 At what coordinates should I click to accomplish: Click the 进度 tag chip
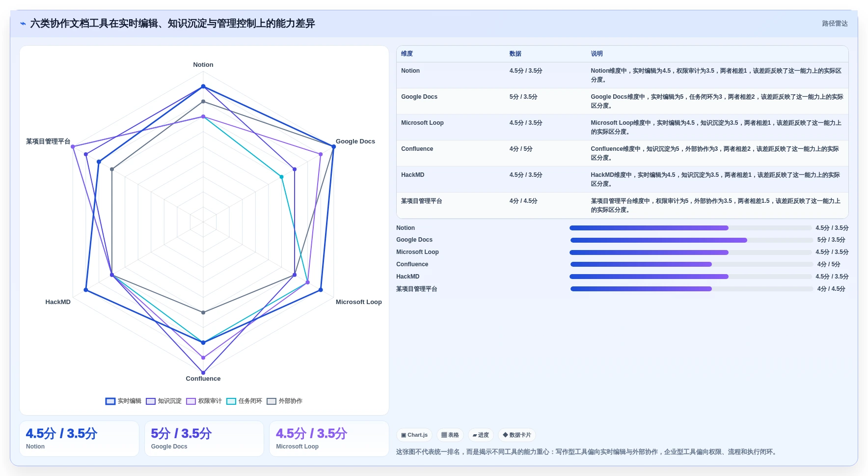(481, 435)
